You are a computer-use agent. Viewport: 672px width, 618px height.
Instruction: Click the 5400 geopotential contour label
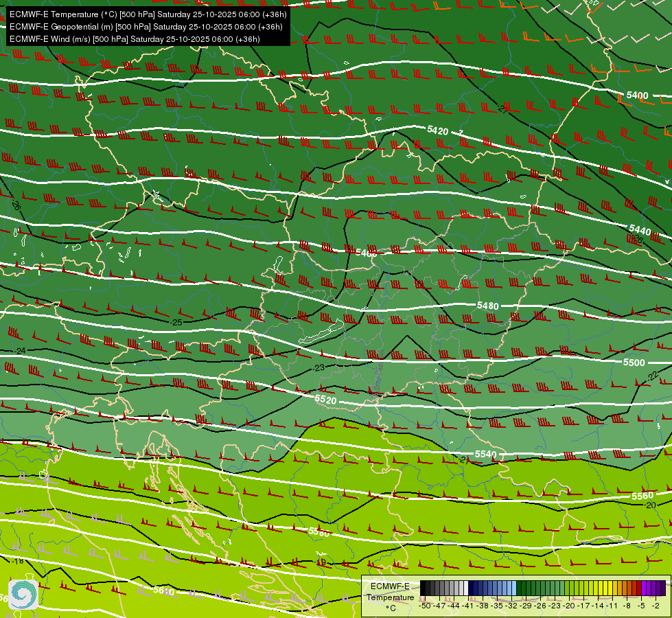(637, 95)
